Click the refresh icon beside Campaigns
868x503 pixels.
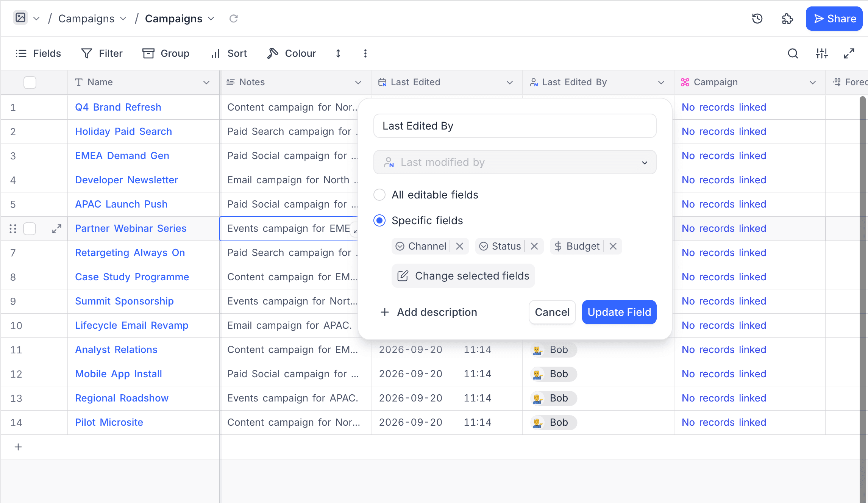coord(234,19)
